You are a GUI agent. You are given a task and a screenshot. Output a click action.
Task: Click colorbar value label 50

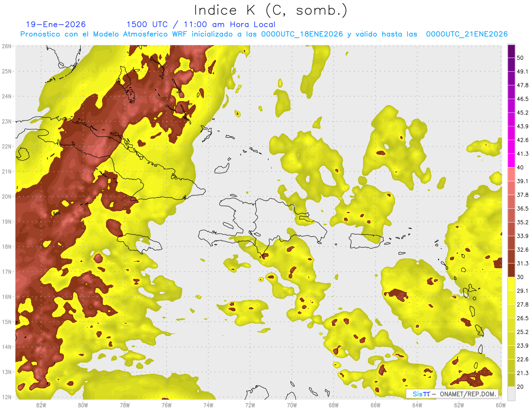(520, 58)
